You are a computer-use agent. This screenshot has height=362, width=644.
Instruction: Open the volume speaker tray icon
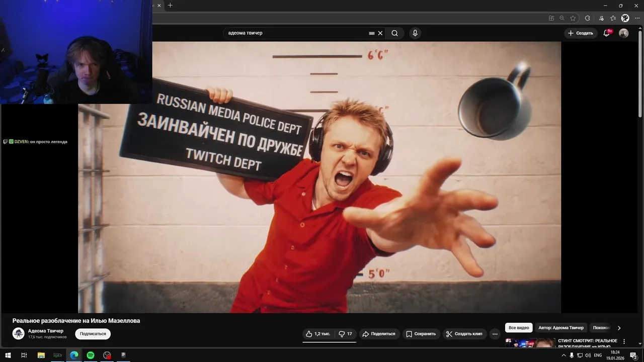[588, 355]
